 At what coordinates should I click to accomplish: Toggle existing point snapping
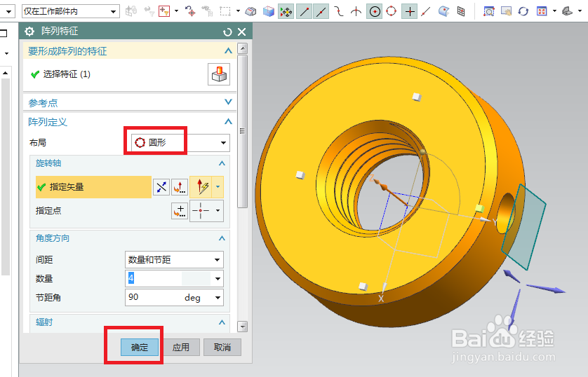coord(410,12)
